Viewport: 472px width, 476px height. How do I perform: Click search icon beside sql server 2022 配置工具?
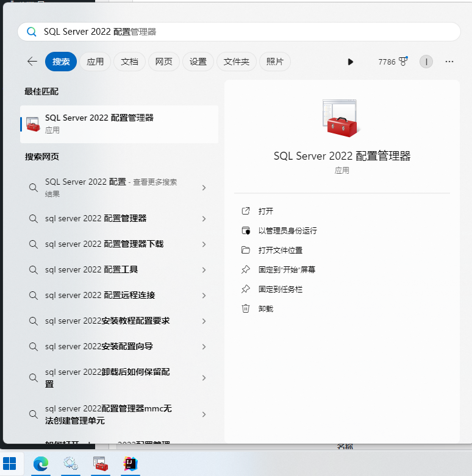33,270
